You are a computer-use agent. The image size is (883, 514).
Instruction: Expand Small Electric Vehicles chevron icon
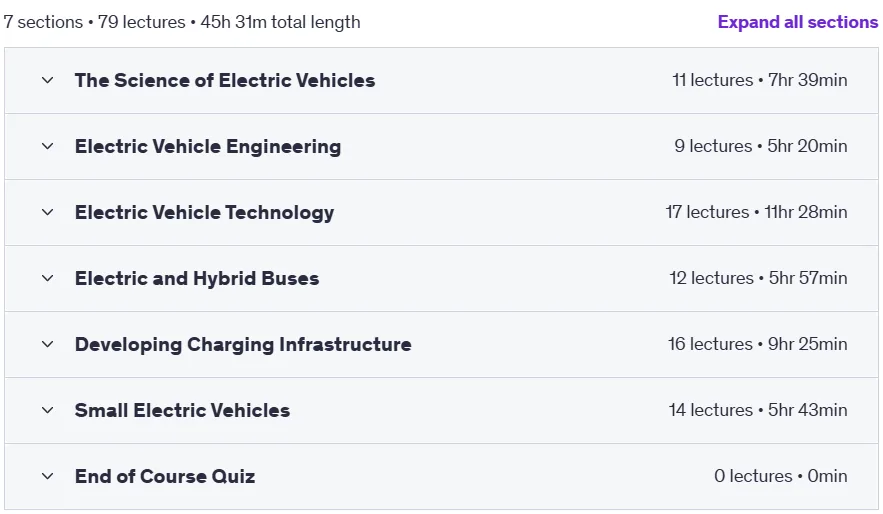(47, 410)
